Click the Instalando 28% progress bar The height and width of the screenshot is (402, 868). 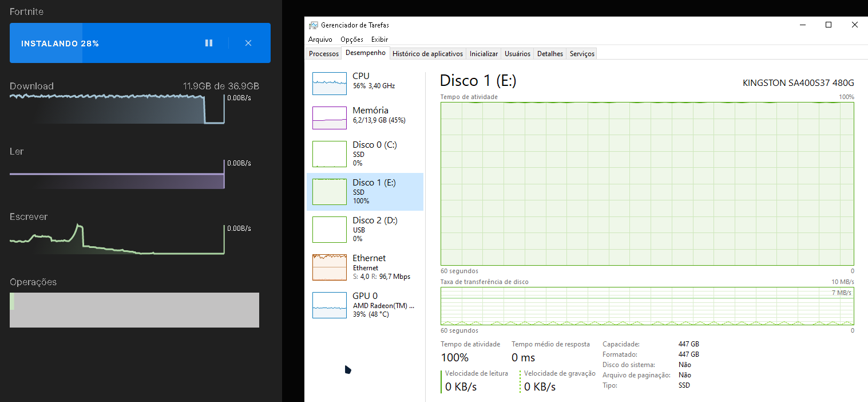140,43
